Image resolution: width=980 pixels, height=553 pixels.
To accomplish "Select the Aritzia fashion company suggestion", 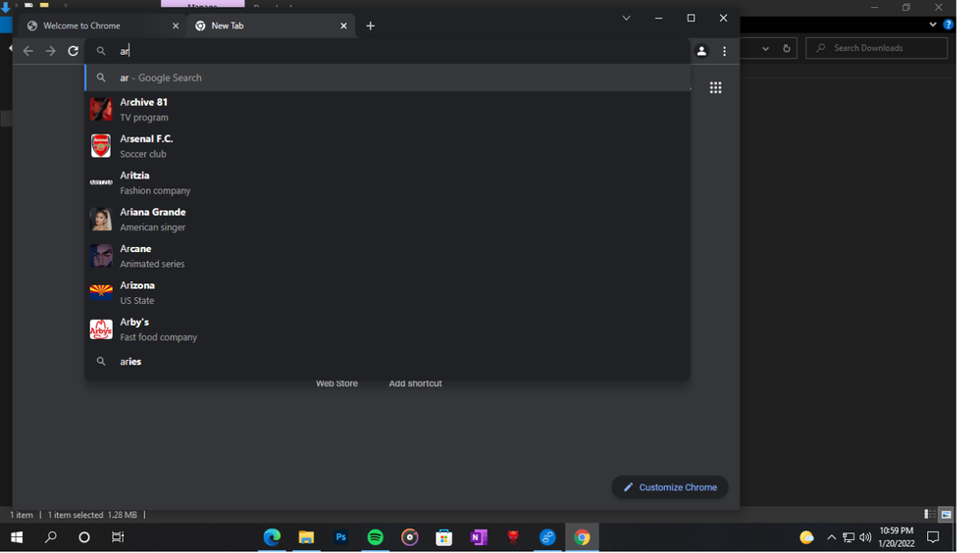I will [x=387, y=182].
